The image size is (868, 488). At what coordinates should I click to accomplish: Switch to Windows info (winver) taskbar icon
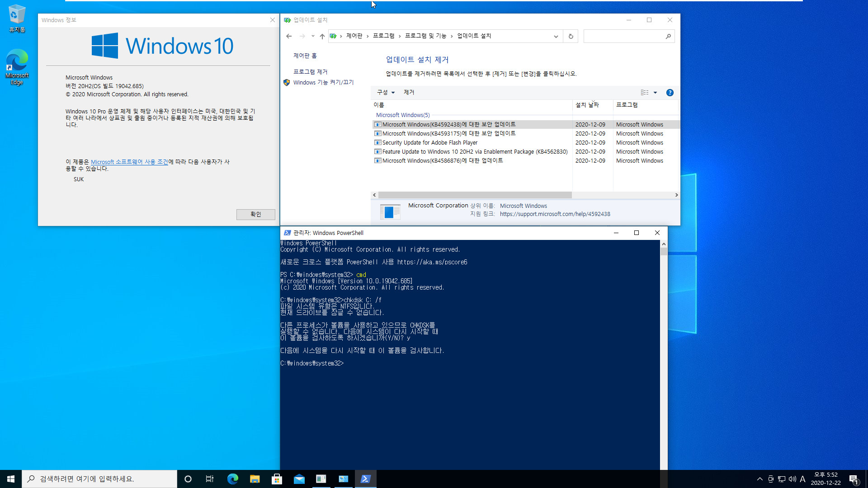point(321,479)
